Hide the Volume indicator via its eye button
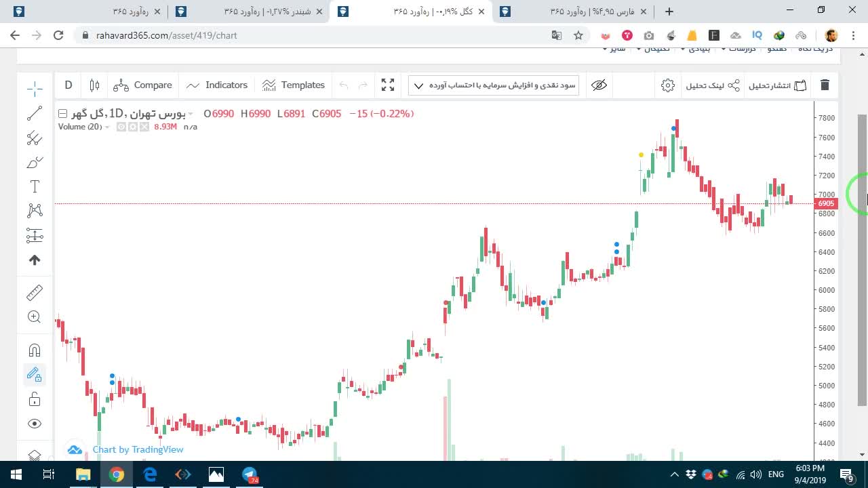Image resolution: width=868 pixels, height=488 pixels. pos(121,127)
